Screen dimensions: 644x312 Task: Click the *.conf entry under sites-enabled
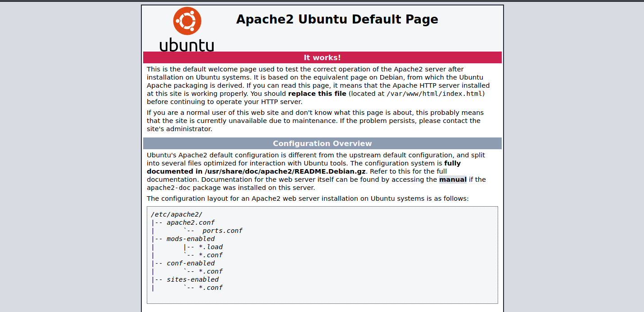coord(211,288)
